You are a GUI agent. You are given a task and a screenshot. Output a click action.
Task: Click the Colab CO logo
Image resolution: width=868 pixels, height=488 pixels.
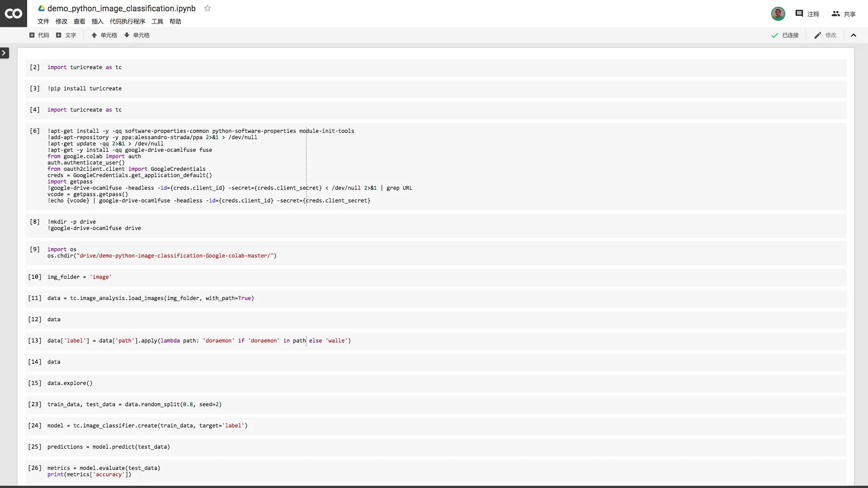tap(13, 14)
